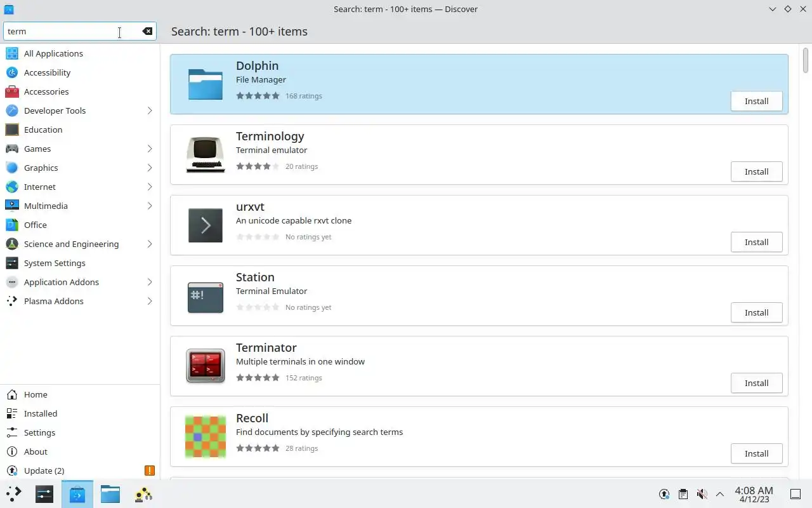Open System Settings from the taskbar
This screenshot has width=812, height=508.
coord(44,493)
